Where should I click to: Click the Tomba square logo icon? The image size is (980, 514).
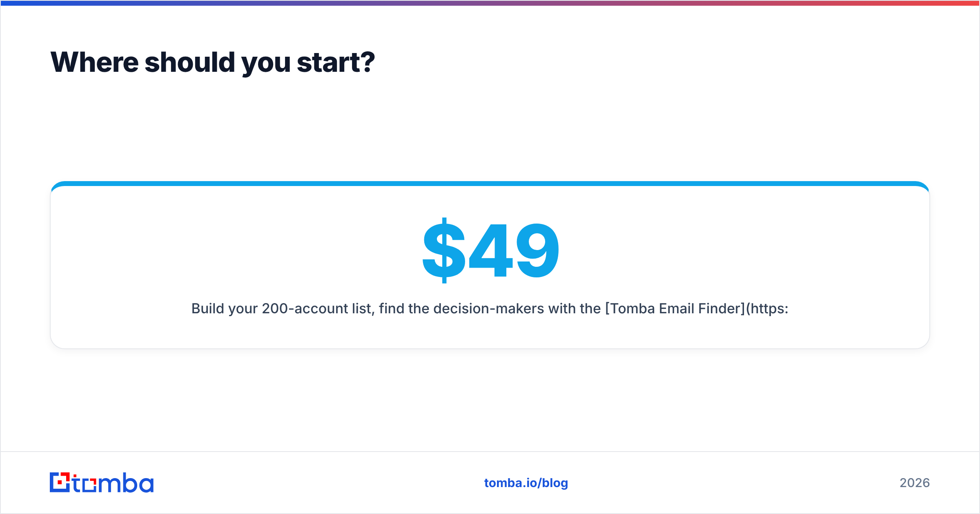[60, 482]
